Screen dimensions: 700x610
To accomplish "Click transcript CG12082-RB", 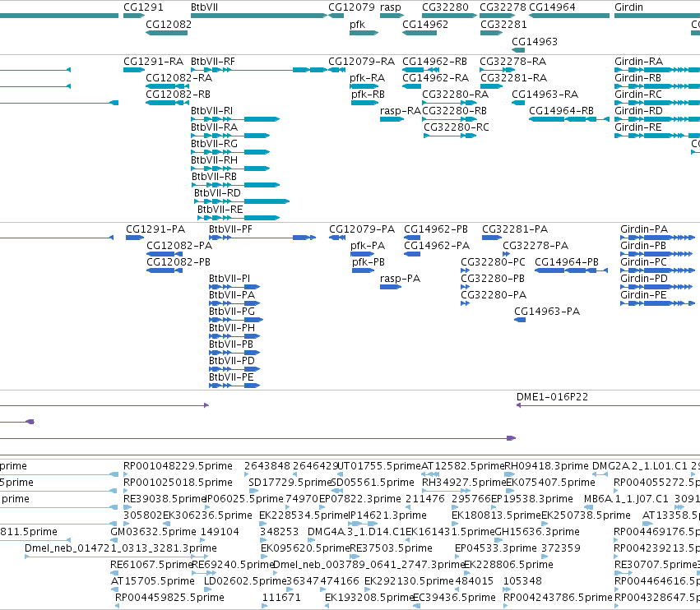I will 168,103.
